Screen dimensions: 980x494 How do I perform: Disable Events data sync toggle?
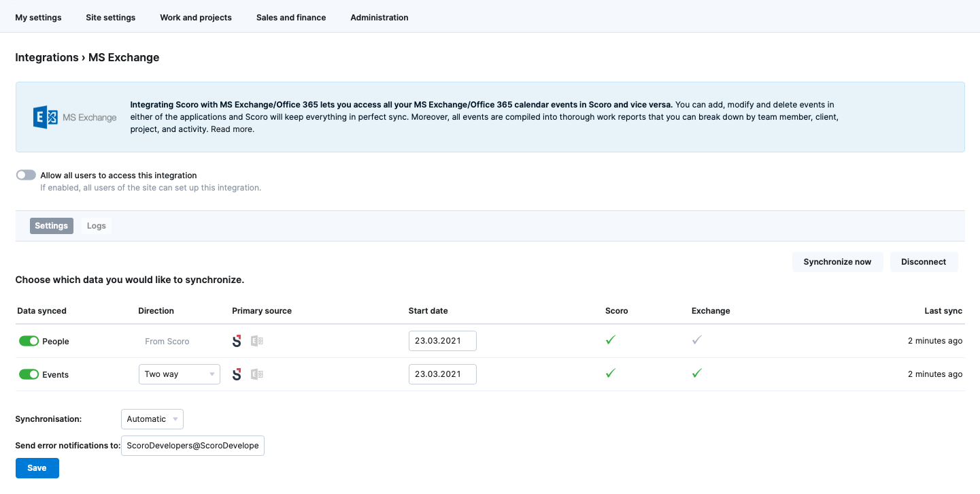(x=29, y=374)
